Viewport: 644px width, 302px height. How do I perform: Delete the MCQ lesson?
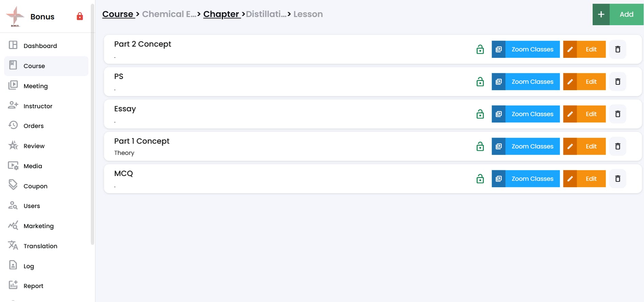coord(617,179)
